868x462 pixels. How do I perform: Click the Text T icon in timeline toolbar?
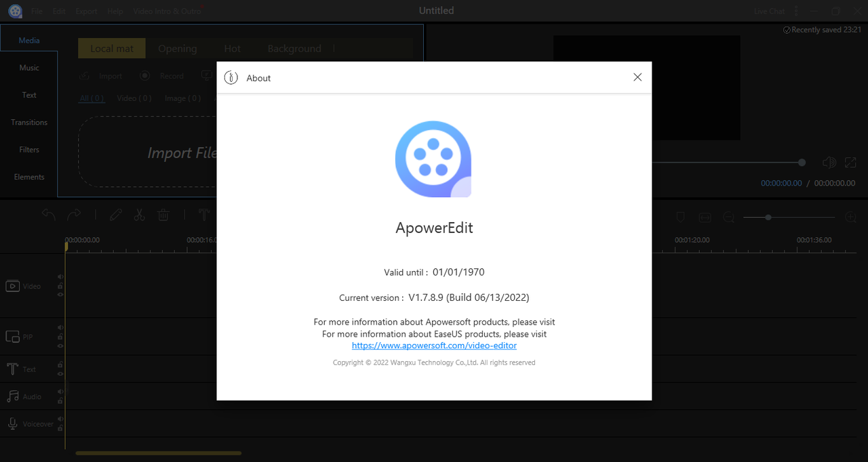point(203,215)
